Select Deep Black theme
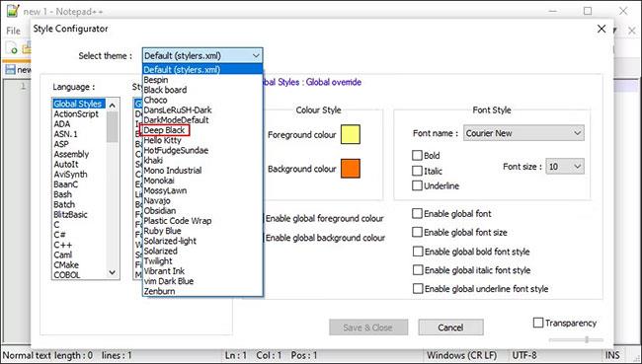The width and height of the screenshot is (642, 364). (x=164, y=130)
